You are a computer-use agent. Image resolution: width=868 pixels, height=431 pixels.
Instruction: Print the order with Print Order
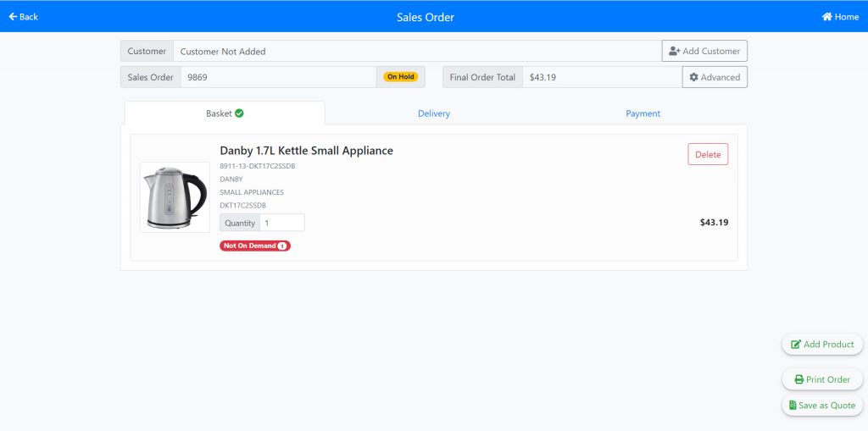click(x=822, y=379)
